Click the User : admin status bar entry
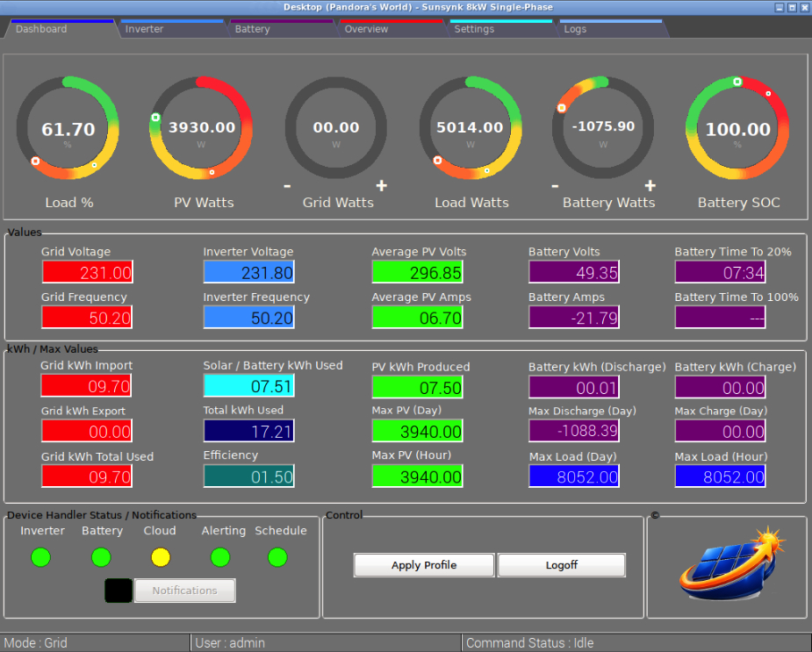The width and height of the screenshot is (812, 652). 326,642
